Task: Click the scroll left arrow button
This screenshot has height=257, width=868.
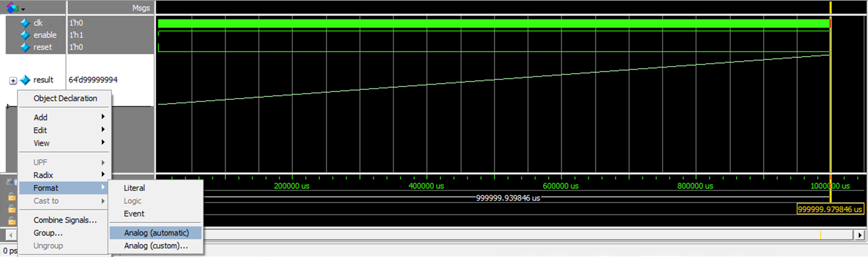Action: point(11,235)
